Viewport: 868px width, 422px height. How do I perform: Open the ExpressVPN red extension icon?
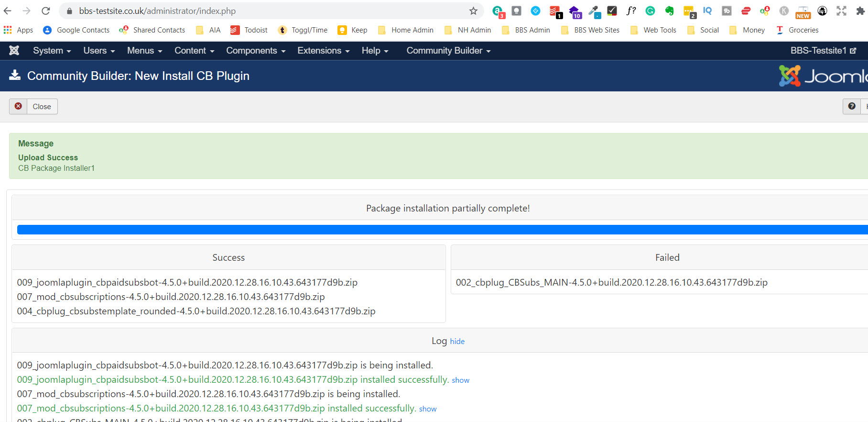click(x=746, y=11)
